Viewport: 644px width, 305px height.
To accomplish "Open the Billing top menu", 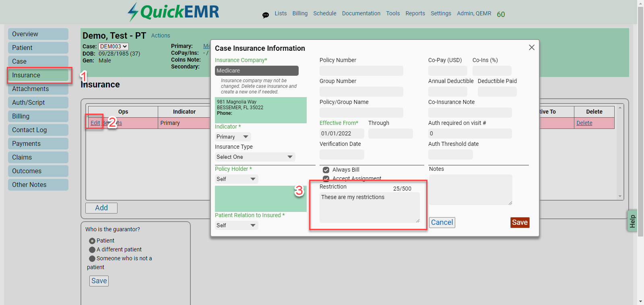I will pyautogui.click(x=300, y=13).
